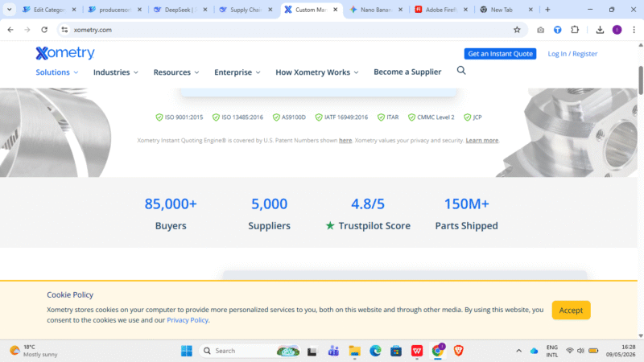Click Get an Instant Quote button

pyautogui.click(x=500, y=54)
